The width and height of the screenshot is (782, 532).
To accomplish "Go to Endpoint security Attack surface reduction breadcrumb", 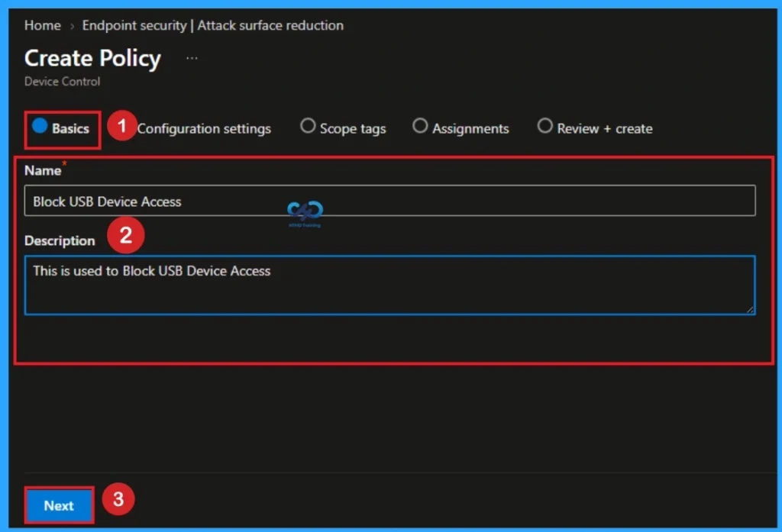I will 213,25.
